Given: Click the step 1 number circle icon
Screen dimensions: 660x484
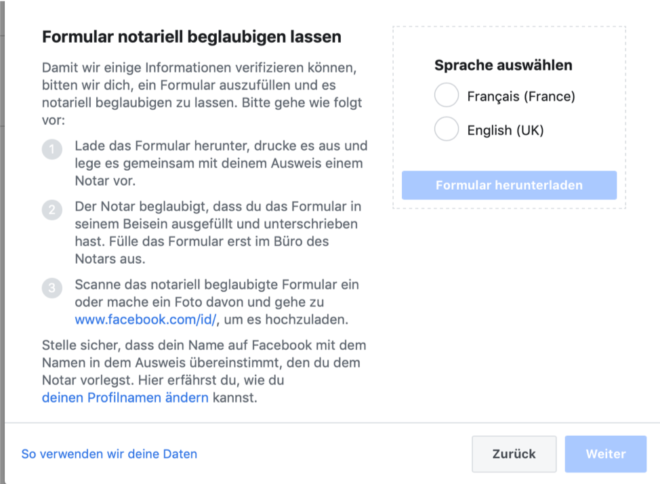Looking at the screenshot, I should (x=52, y=149).
